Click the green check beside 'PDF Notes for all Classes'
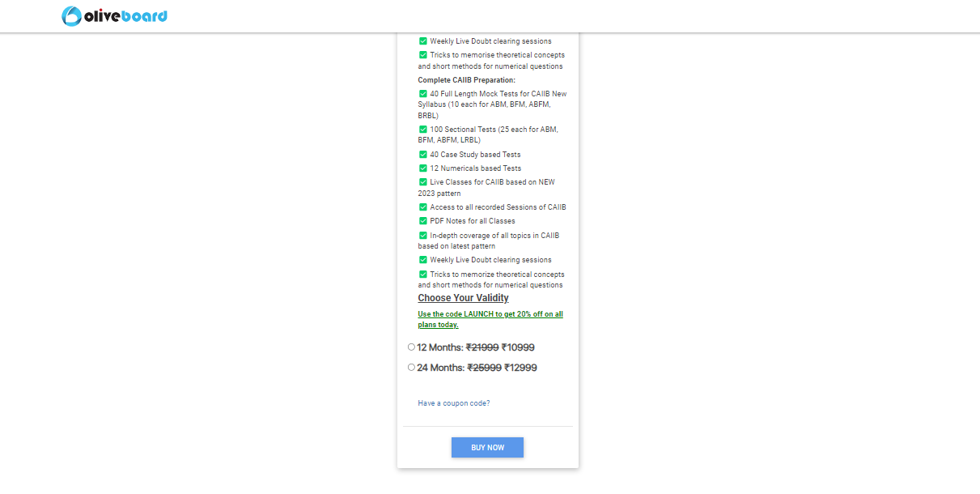This screenshot has height=494, width=980. (423, 221)
